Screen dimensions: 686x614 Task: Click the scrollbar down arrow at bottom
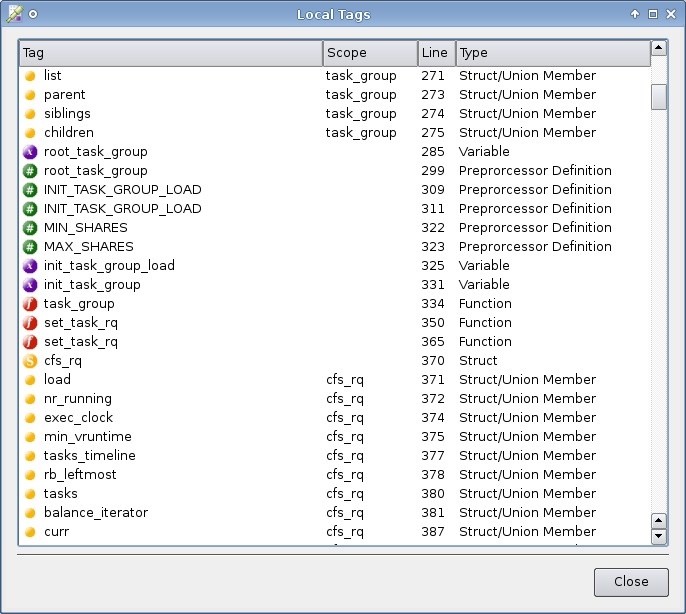click(x=659, y=536)
